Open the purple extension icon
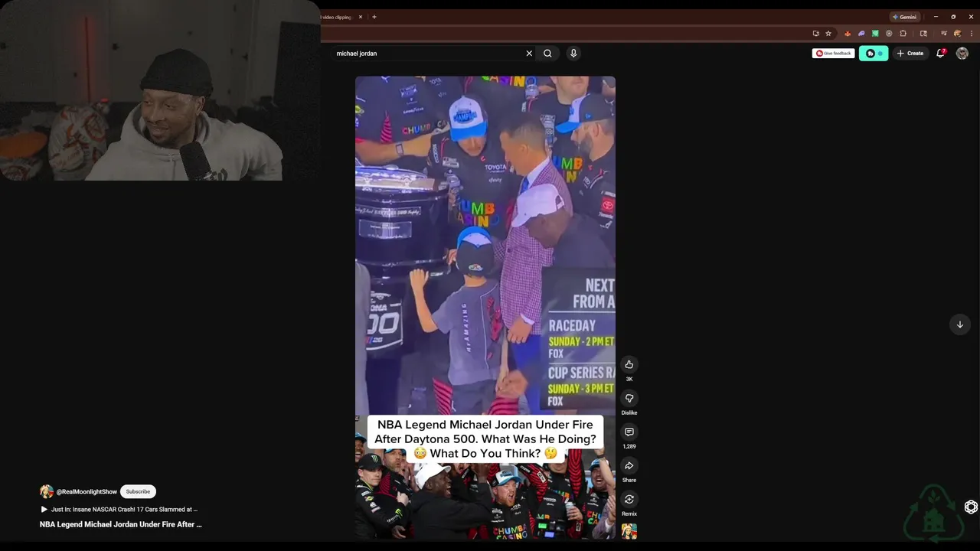980x551 pixels. (x=861, y=34)
